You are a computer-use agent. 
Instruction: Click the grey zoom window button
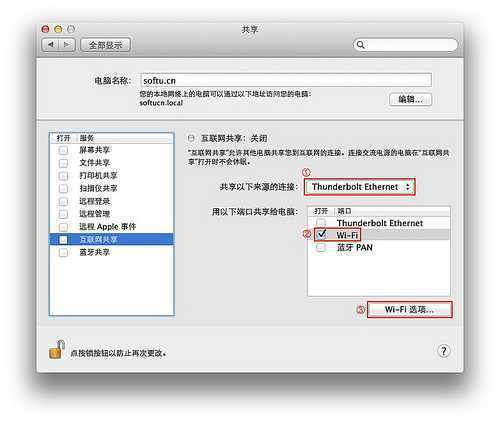tap(71, 29)
